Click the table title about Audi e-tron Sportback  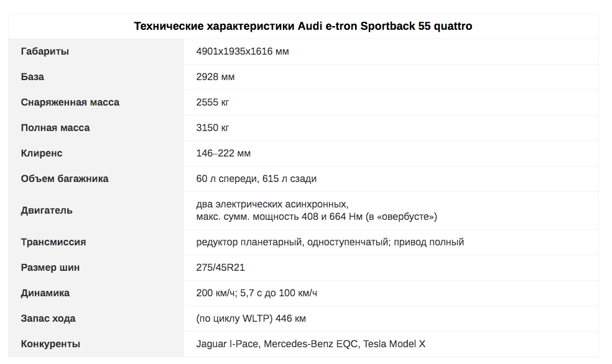pyautogui.click(x=303, y=26)
